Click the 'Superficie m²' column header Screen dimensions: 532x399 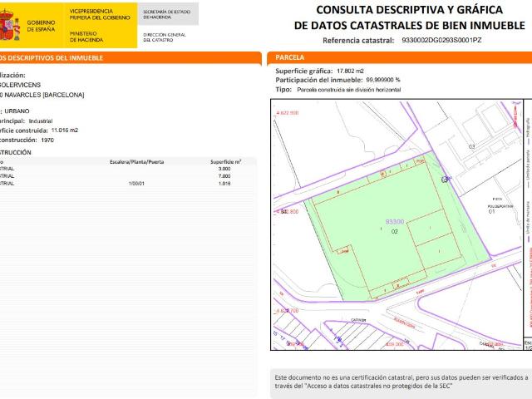tap(225, 162)
